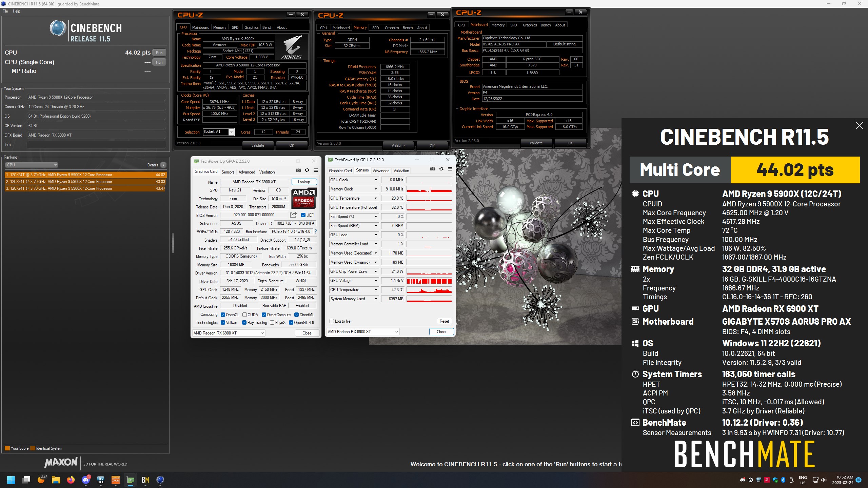
Task: Expand the Memory Clock sensor dropdown
Action: tap(375, 189)
